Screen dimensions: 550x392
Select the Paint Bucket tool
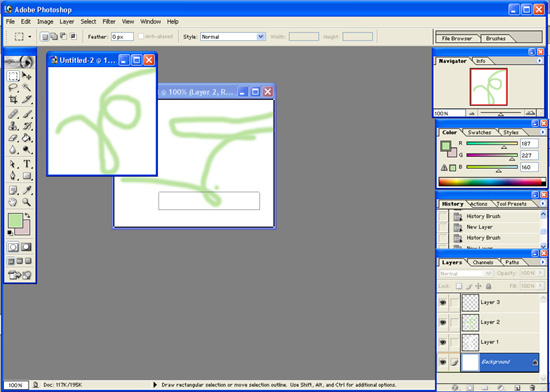[x=27, y=138]
